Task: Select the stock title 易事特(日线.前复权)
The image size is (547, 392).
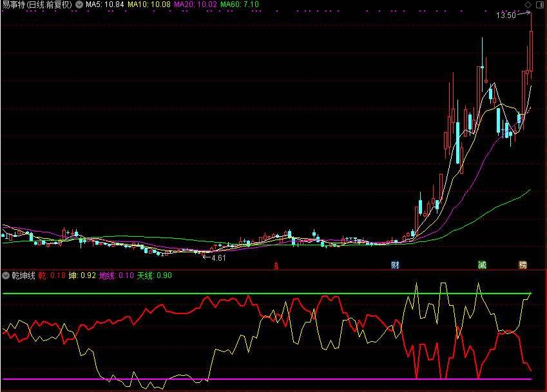Action: tap(37, 5)
